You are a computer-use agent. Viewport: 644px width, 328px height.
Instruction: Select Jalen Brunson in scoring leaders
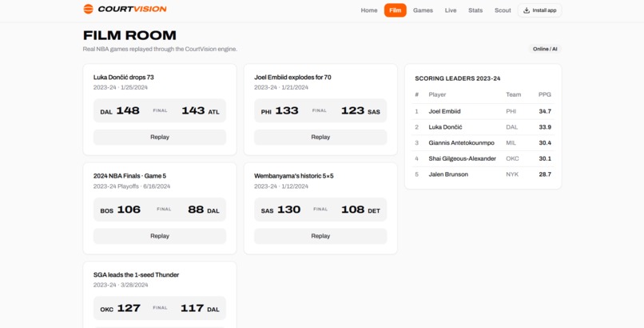[x=448, y=174]
